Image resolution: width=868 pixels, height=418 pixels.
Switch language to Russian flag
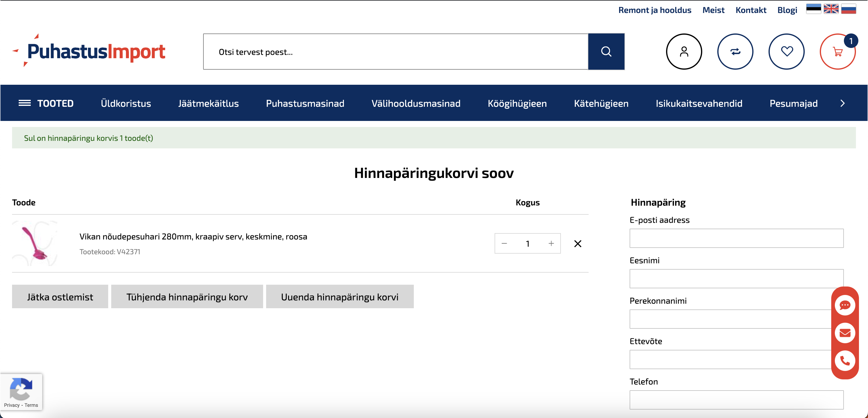click(848, 9)
